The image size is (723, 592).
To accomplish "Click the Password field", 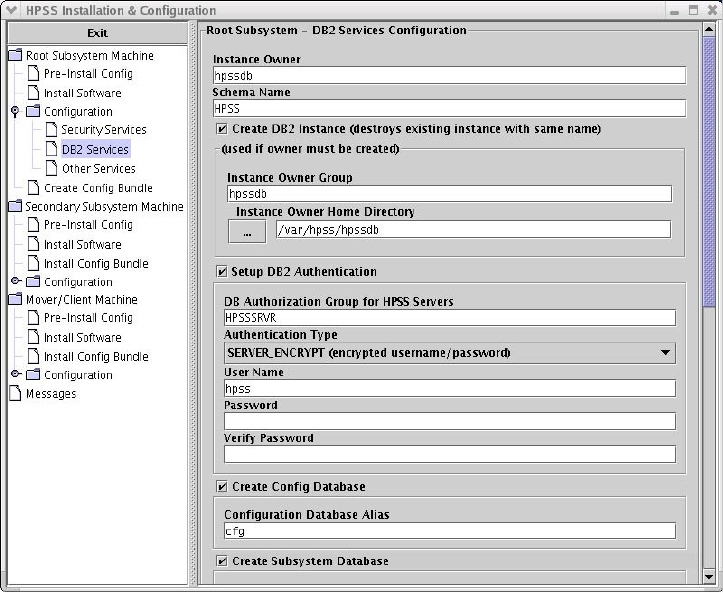I will pos(450,421).
